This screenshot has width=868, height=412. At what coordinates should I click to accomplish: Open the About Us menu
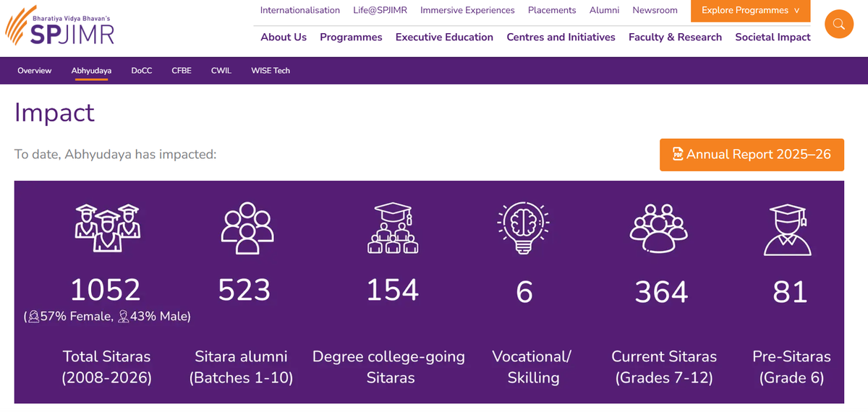[x=284, y=37]
